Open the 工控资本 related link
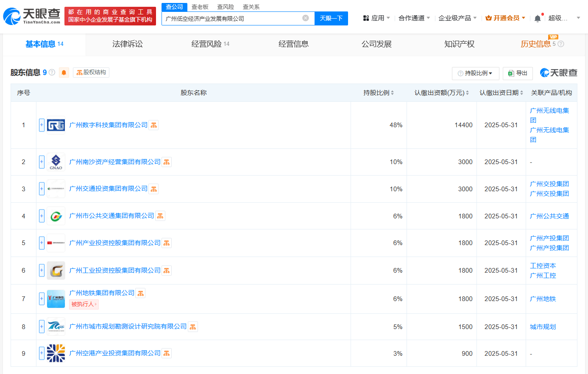This screenshot has height=374, width=588. [x=543, y=266]
